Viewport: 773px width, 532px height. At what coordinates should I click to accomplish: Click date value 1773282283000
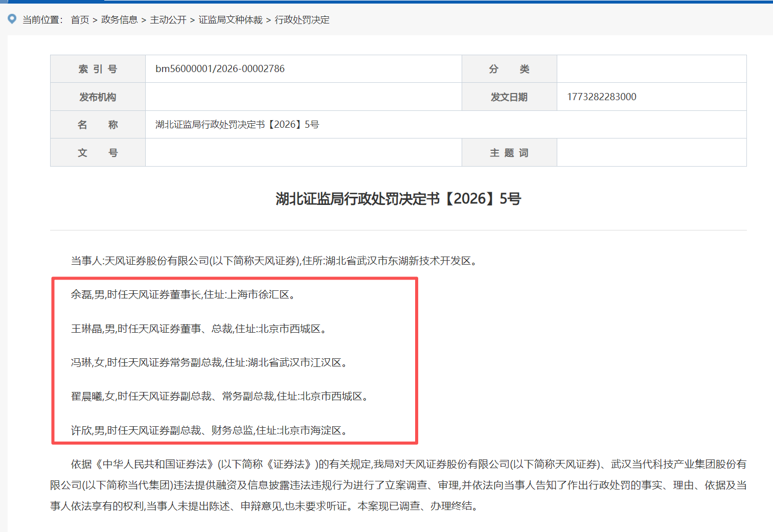coord(602,97)
